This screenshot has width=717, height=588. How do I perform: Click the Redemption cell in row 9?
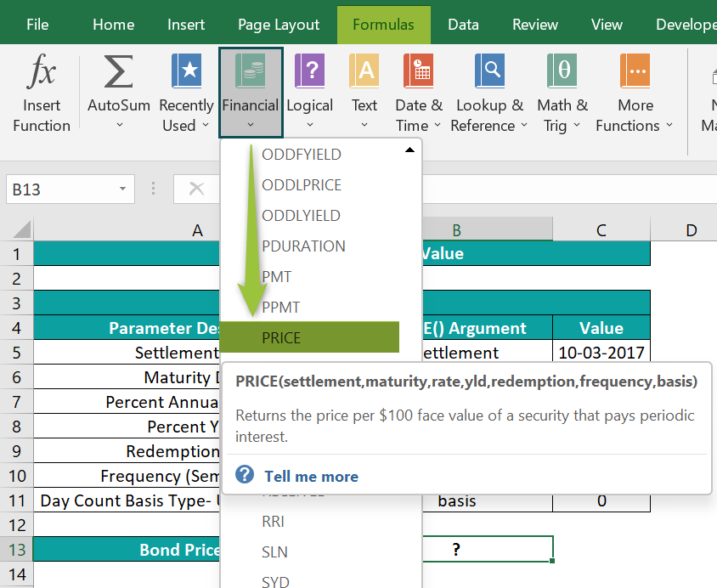pos(127,451)
